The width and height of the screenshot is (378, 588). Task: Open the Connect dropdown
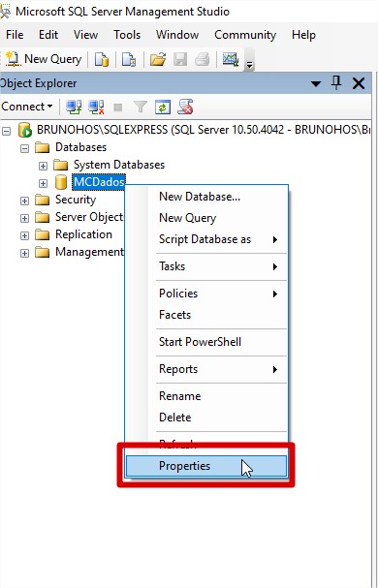coord(27,107)
